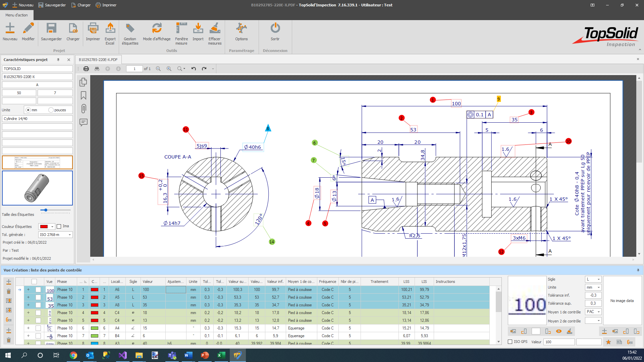Image resolution: width=644 pixels, height=362 pixels.
Task: Open the Tol. générale ISO 2768-m dropdown
Action: (x=70, y=235)
